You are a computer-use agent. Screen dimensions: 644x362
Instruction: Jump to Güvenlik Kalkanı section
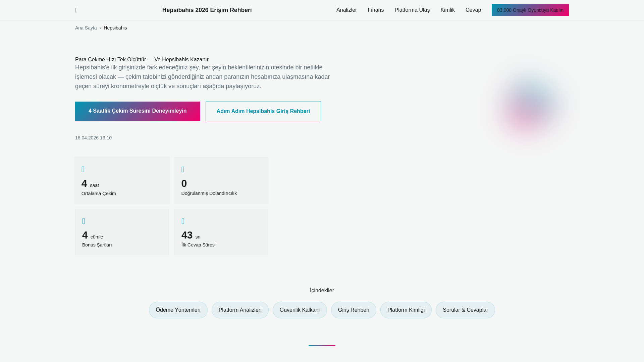(x=300, y=310)
